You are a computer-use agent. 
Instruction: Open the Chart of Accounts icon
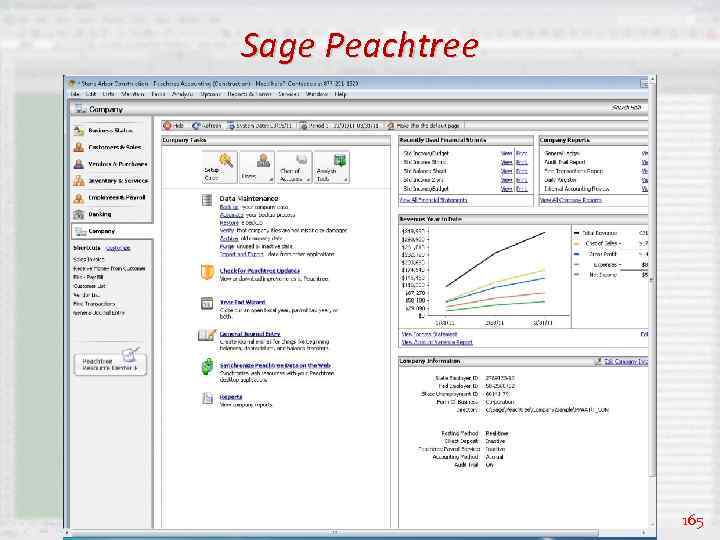[301, 159]
